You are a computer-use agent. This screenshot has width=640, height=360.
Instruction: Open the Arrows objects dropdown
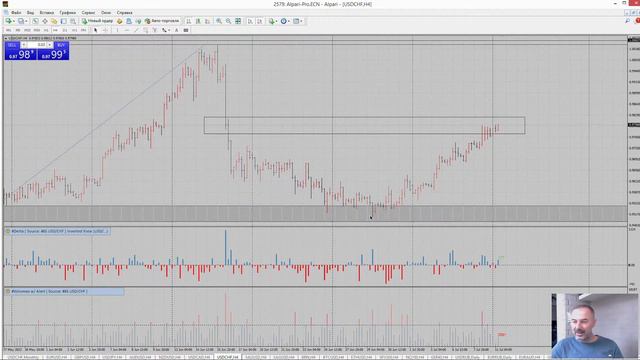165,30
